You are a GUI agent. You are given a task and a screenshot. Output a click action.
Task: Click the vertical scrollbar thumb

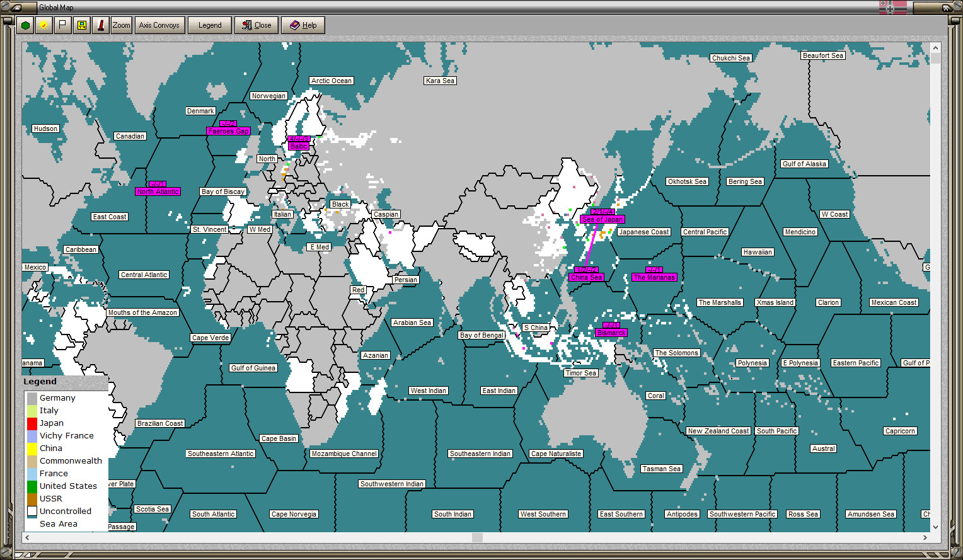tap(935, 59)
